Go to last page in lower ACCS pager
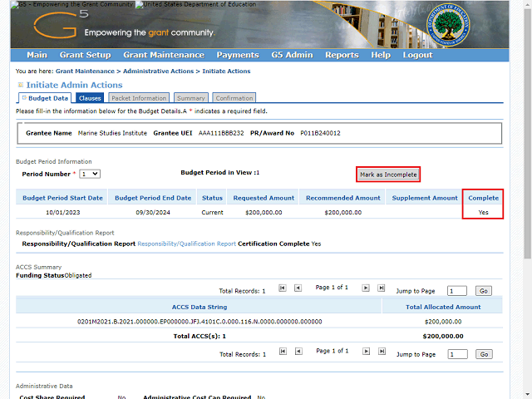Screen dimensions: 532x399 point(382,351)
